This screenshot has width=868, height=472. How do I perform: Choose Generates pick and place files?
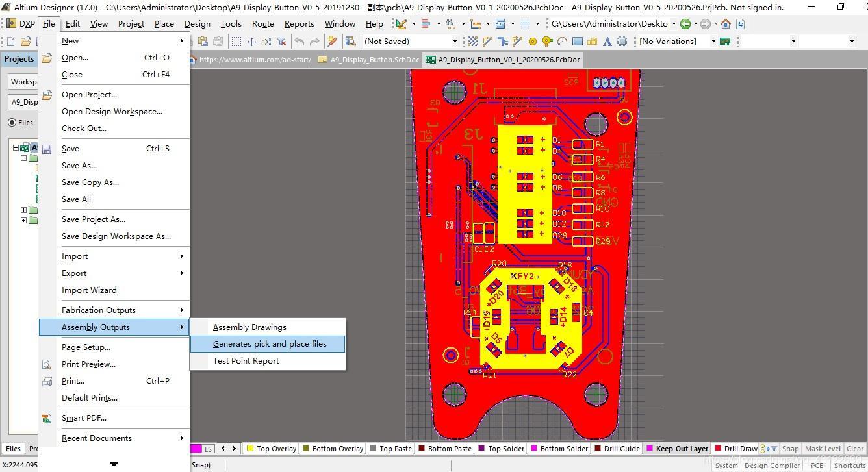tap(268, 344)
